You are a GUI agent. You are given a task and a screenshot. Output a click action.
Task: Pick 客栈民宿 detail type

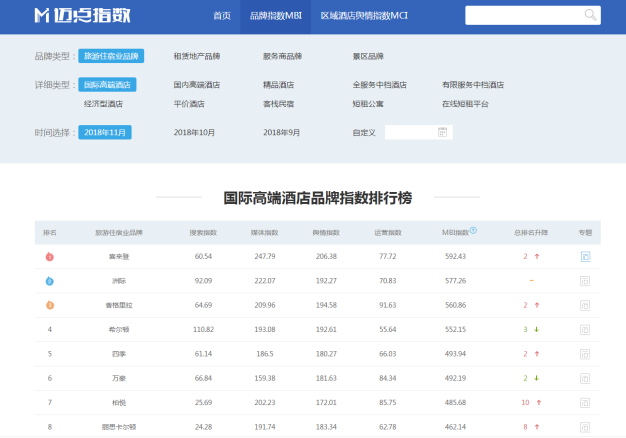[278, 104]
